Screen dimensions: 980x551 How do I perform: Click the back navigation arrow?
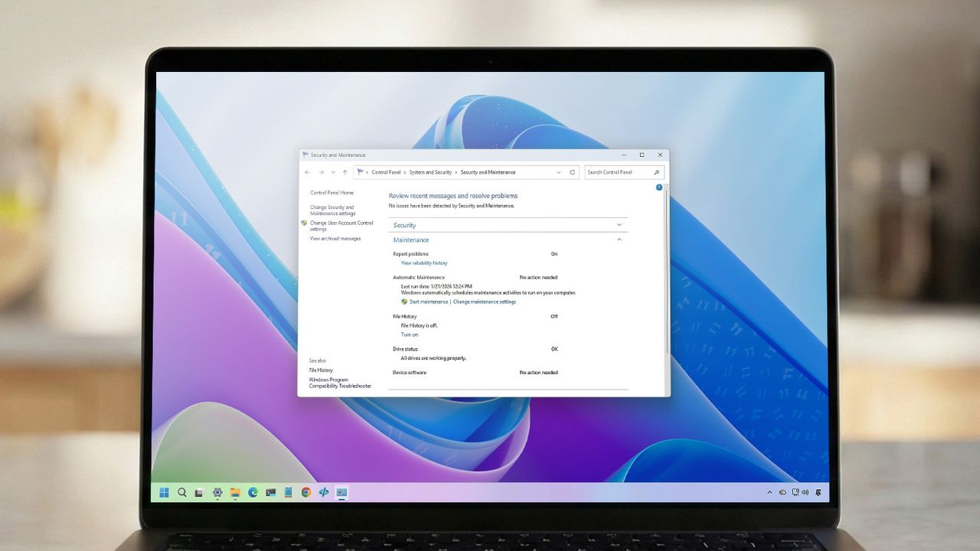307,171
